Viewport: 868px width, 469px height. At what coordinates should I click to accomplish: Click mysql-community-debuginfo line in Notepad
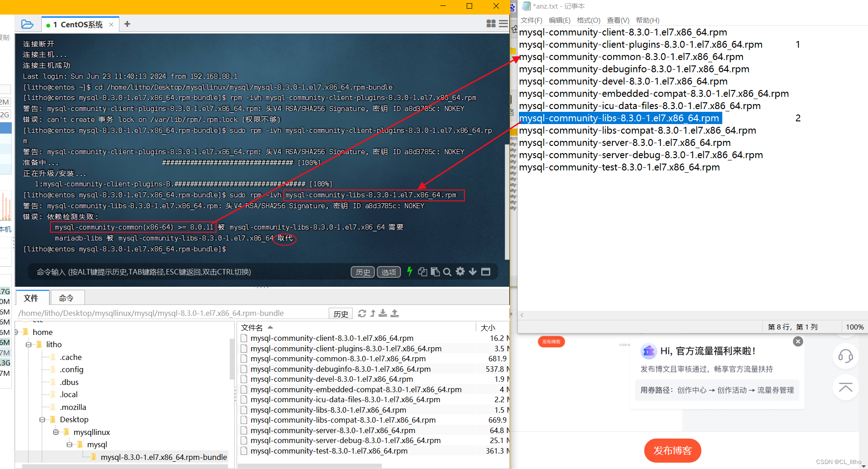click(634, 69)
